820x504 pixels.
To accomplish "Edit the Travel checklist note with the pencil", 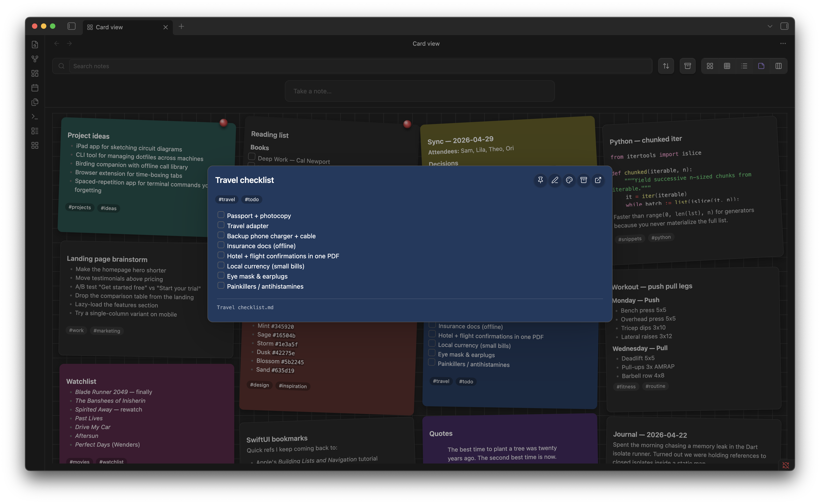I will click(x=555, y=180).
